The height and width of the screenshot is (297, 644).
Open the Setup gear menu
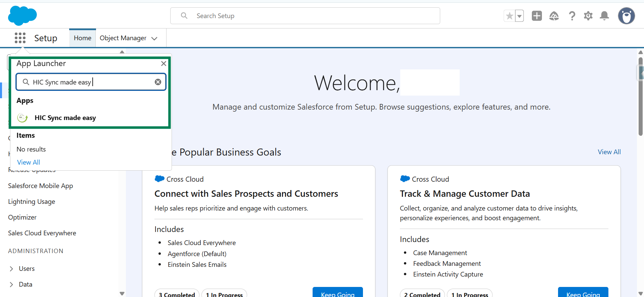(588, 16)
